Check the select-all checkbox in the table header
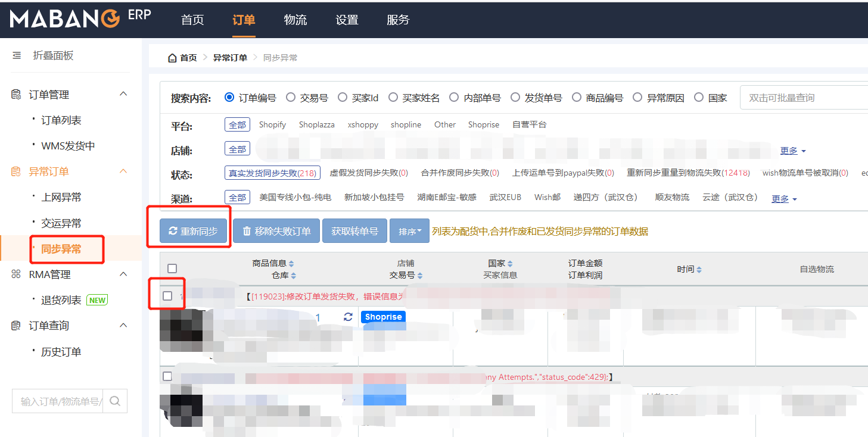Screen dimensions: 868x437 [x=172, y=268]
